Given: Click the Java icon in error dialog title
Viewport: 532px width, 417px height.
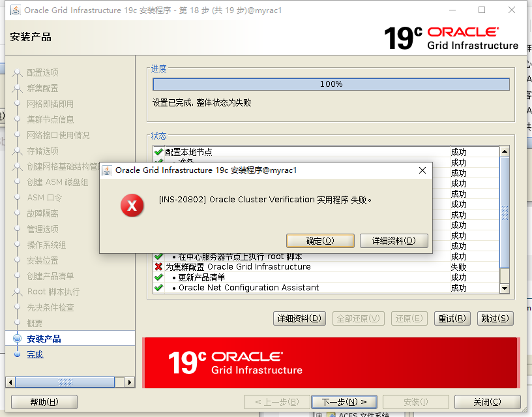Looking at the screenshot, I should point(107,170).
